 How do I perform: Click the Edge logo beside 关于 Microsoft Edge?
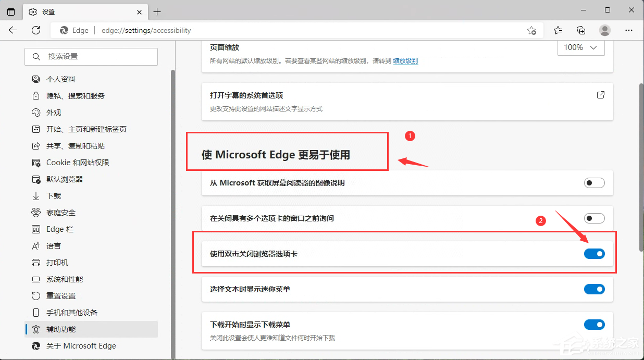tap(36, 346)
